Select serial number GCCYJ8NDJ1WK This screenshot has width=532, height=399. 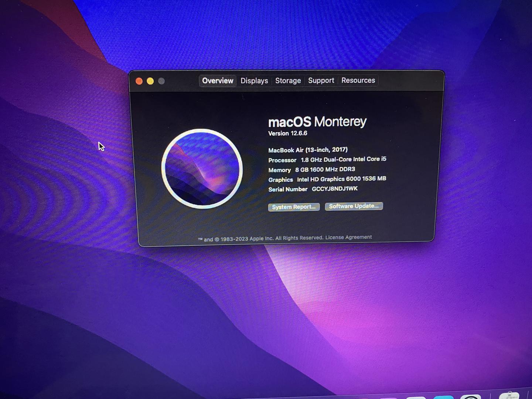pos(335,189)
